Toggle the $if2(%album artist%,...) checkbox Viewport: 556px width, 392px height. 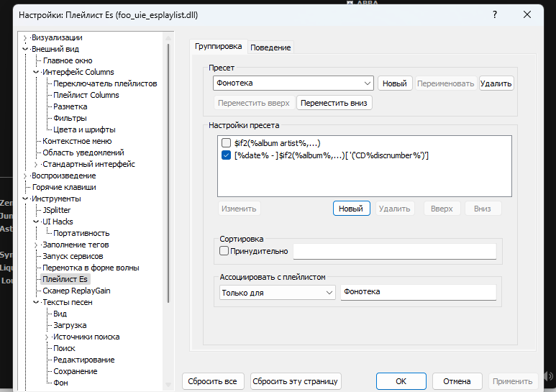click(227, 143)
